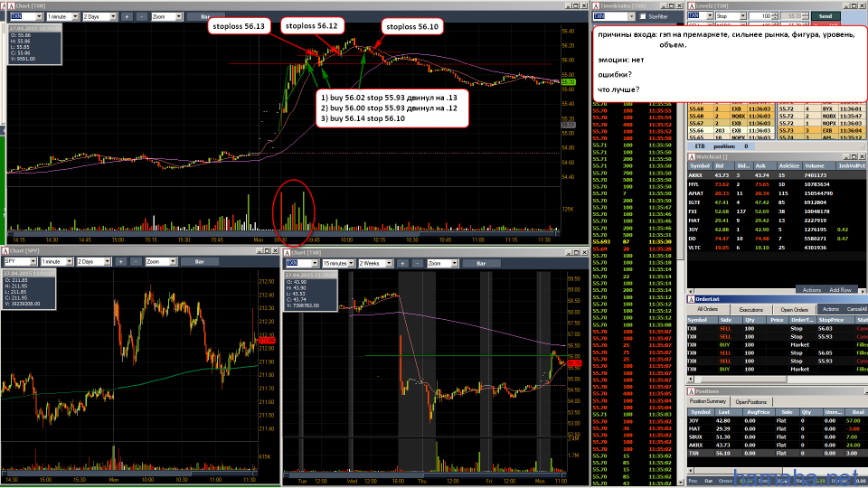Click AvgPrice column header in Positions

coord(758,412)
